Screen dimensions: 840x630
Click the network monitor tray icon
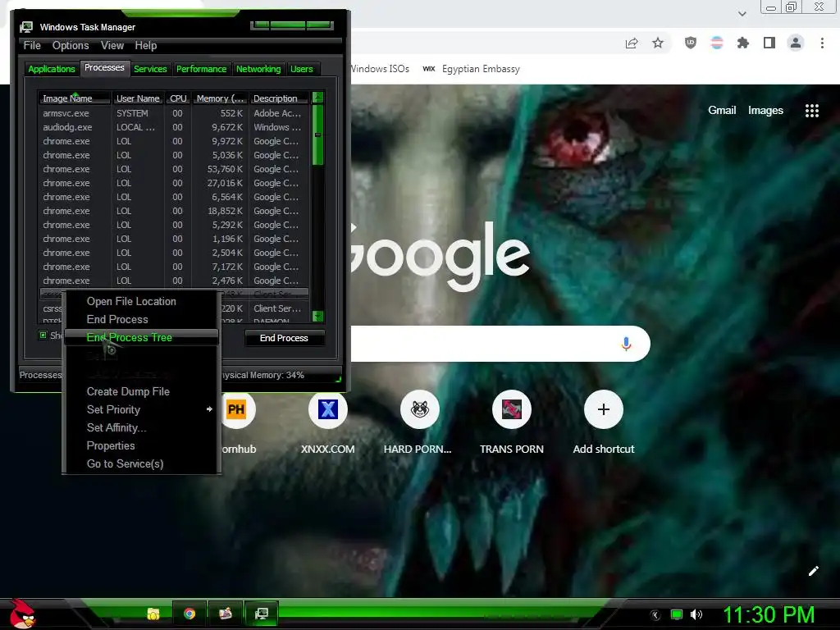[677, 614]
